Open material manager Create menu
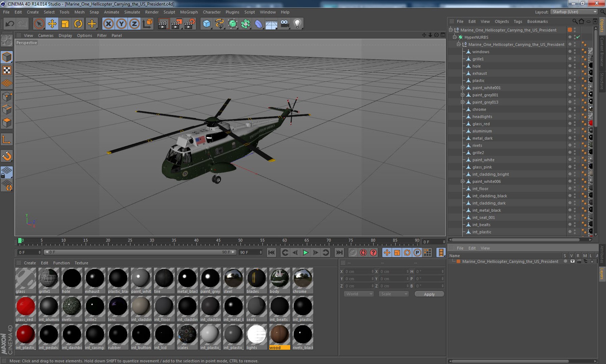The width and height of the screenshot is (606, 364). [30, 263]
